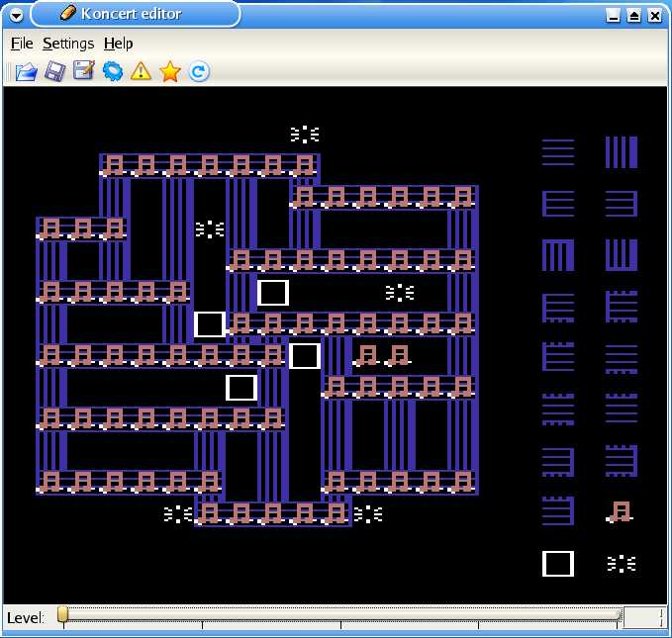Open the Help menu
The height and width of the screenshot is (638, 672).
click(x=118, y=44)
